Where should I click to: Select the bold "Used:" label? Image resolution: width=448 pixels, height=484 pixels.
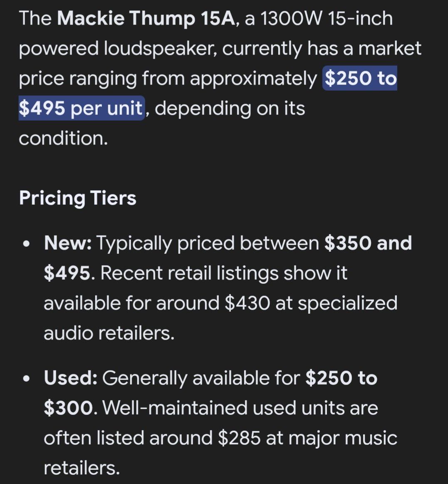click(71, 378)
